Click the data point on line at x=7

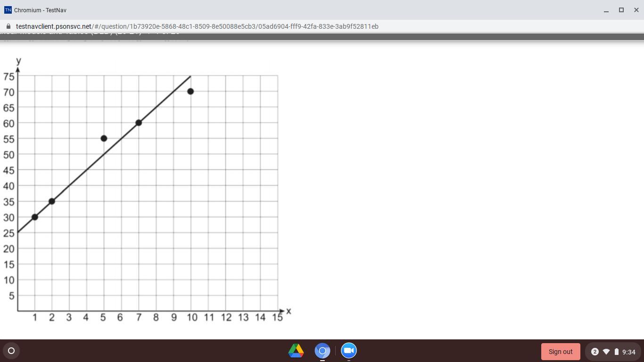139,123
